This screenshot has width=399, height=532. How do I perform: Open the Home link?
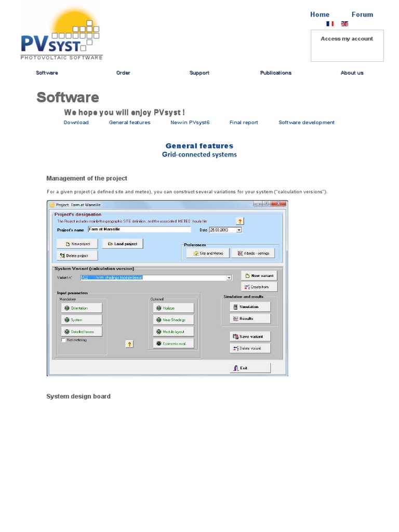point(320,15)
